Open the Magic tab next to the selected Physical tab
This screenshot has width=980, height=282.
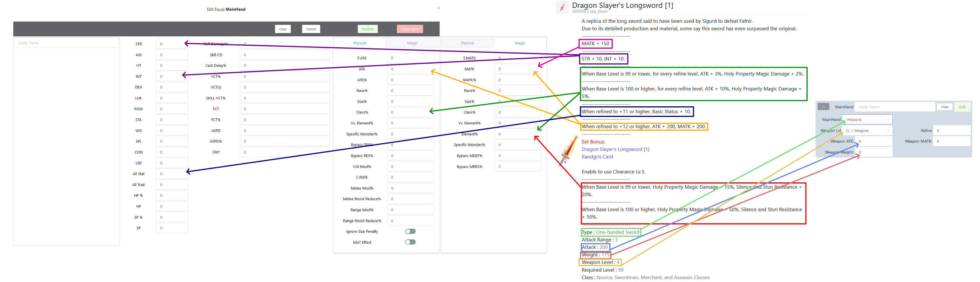pyautogui.click(x=412, y=43)
